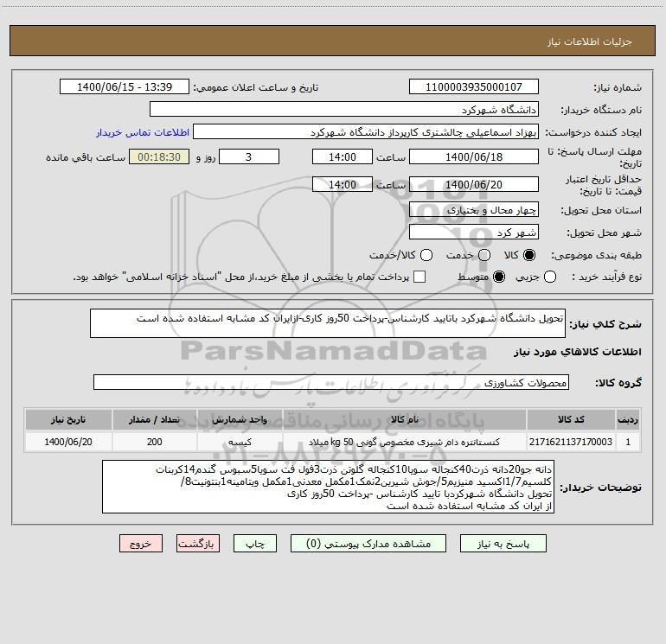Click product name کنسانتره دام شیری cell
666x644 pixels.
[x=405, y=442]
